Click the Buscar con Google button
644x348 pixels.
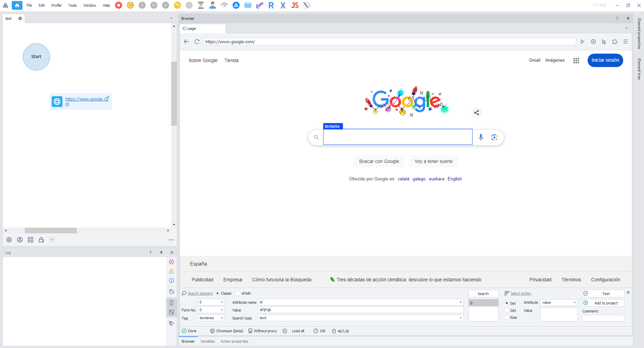click(x=379, y=161)
